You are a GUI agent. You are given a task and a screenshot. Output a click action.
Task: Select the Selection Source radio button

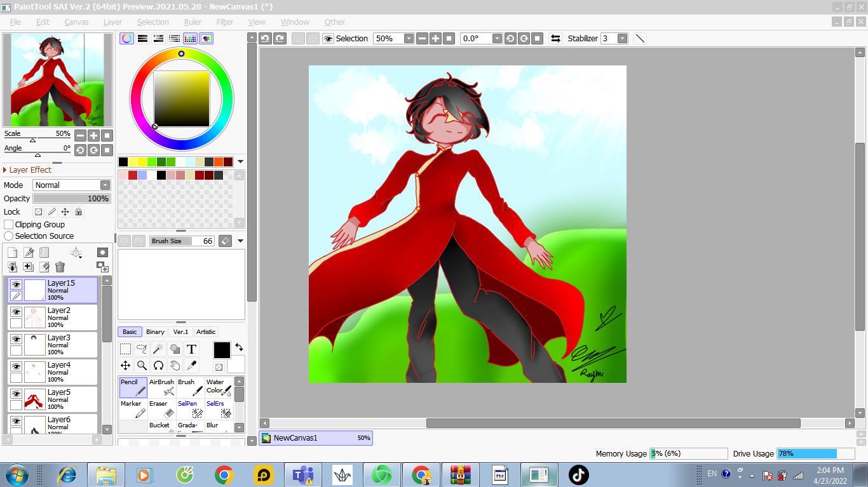pyautogui.click(x=9, y=236)
